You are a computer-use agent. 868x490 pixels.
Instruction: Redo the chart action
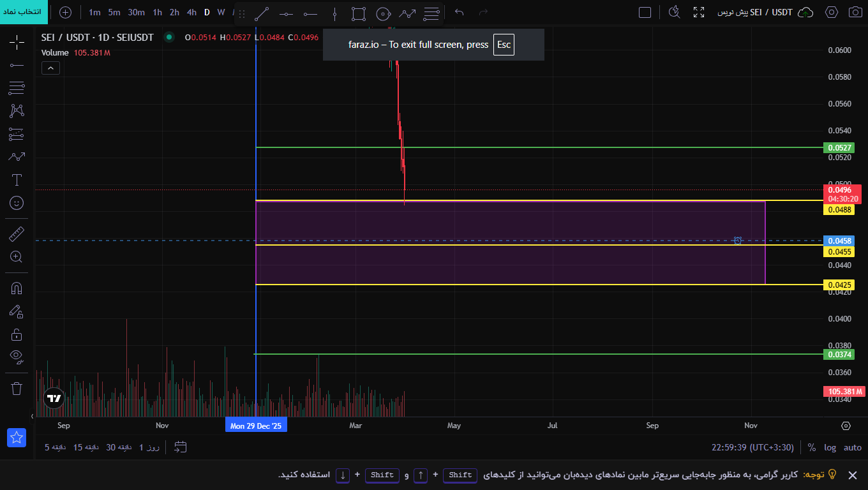pyautogui.click(x=483, y=12)
